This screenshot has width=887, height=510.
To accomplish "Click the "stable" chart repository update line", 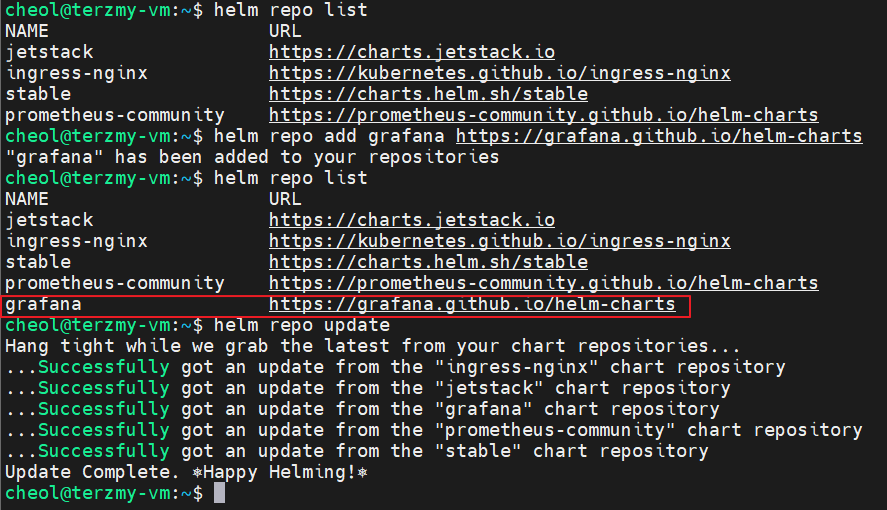I will [357, 451].
